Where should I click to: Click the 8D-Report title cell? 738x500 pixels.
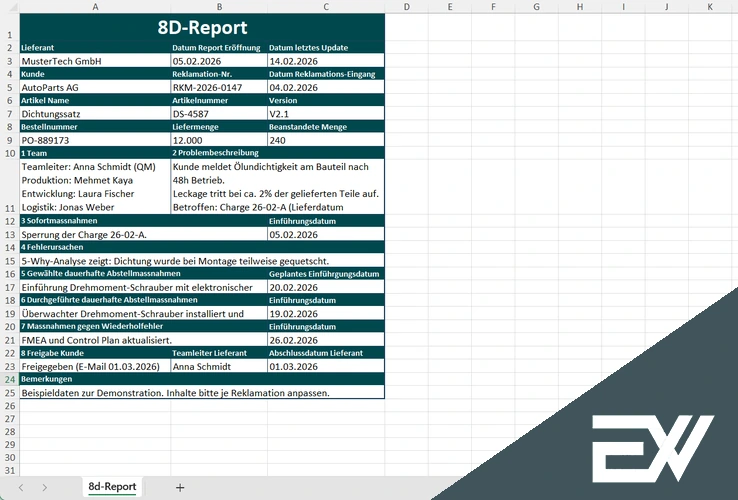[202, 27]
